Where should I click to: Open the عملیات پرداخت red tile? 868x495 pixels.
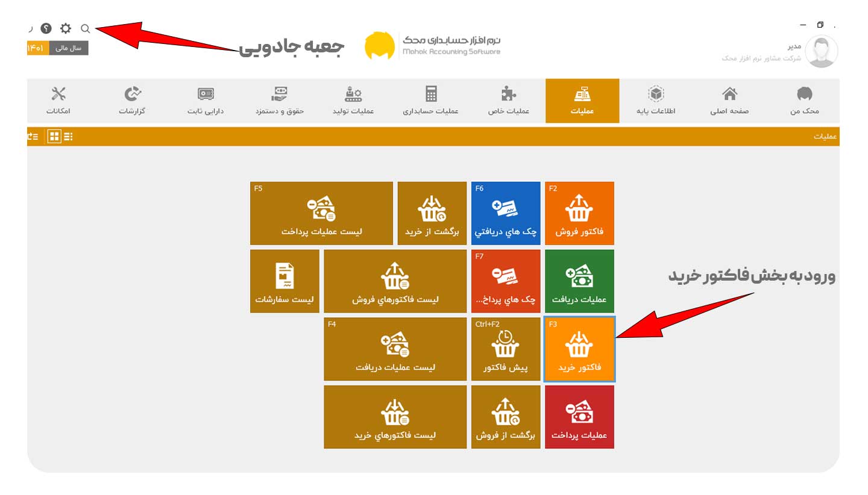click(579, 417)
